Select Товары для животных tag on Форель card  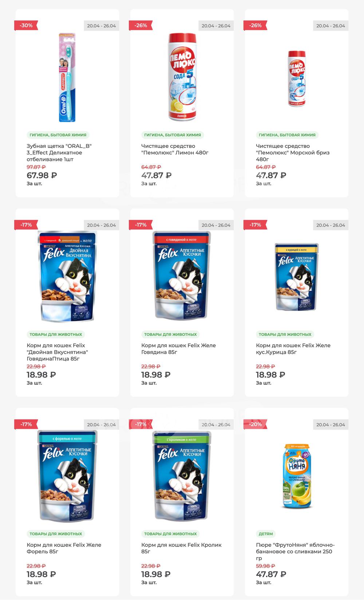[56, 534]
